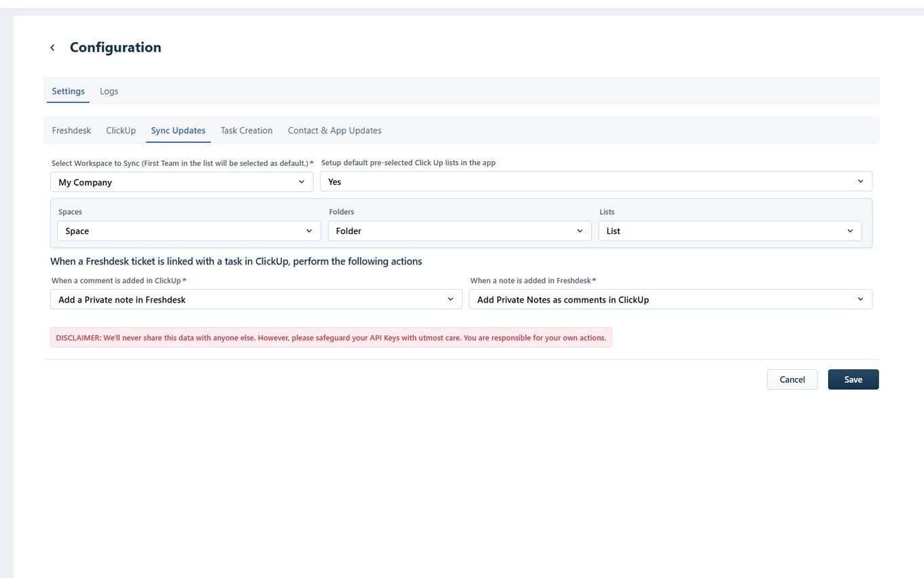Open the ClickUp configuration tab
The width and height of the screenshot is (924, 578).
(120, 130)
